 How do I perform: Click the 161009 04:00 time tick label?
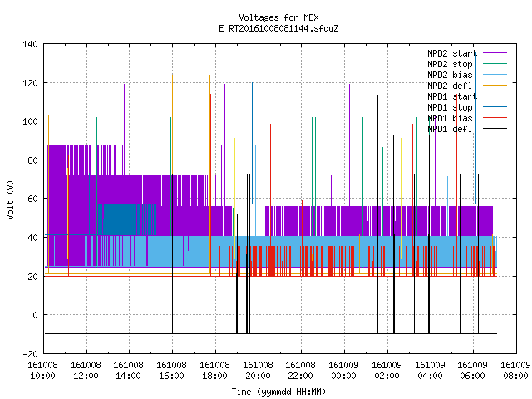[x=430, y=371]
